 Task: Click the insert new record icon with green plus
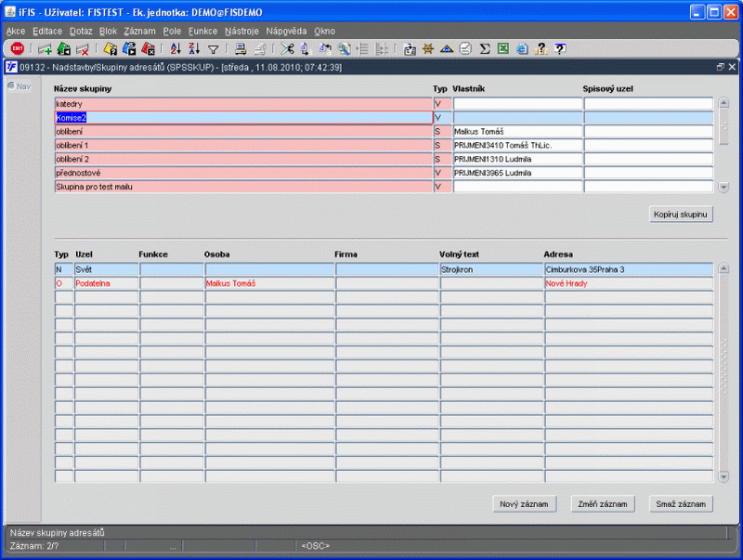pyautogui.click(x=45, y=48)
